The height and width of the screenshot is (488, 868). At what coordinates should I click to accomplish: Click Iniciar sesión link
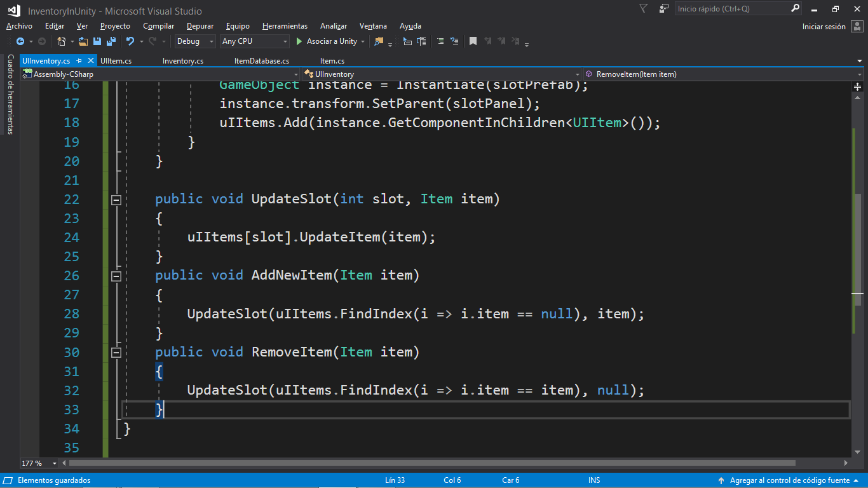[824, 27]
